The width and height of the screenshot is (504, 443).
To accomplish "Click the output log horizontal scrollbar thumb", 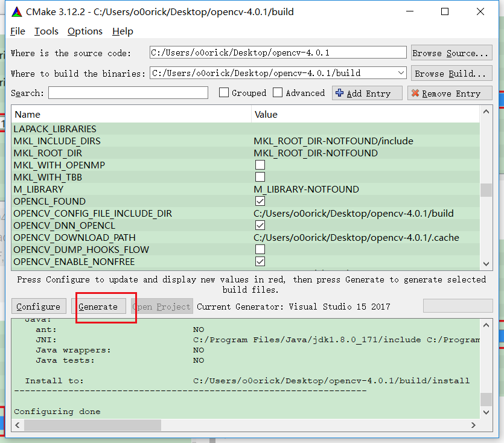I will (92, 425).
